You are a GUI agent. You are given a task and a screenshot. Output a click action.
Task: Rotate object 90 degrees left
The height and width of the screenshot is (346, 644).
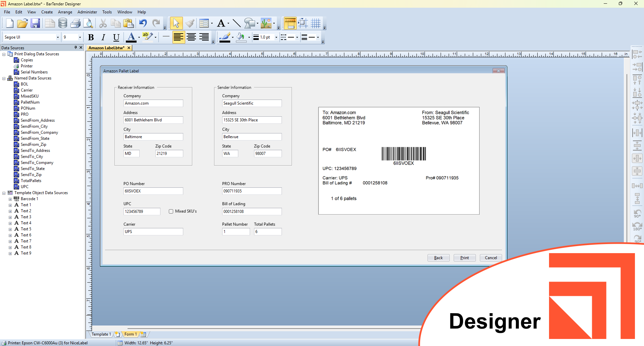click(x=637, y=213)
